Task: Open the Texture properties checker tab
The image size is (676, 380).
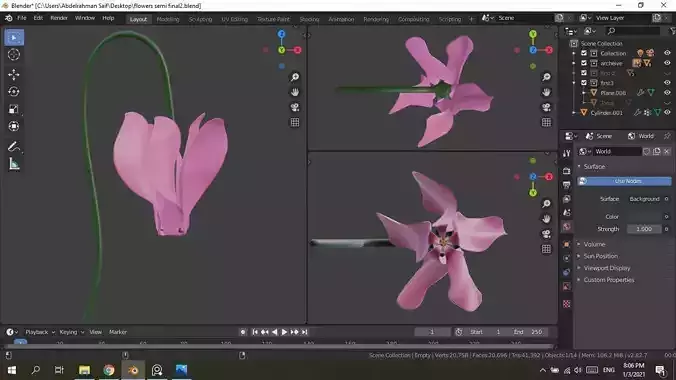Action: (x=566, y=304)
